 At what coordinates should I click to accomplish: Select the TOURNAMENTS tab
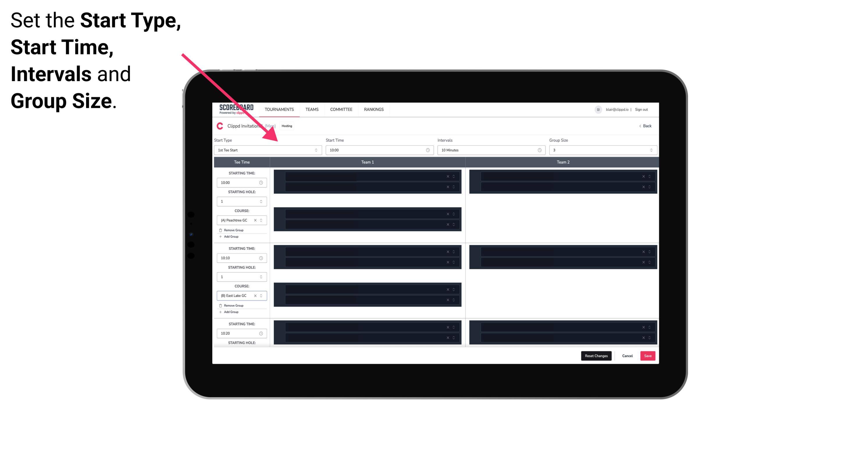pos(280,109)
